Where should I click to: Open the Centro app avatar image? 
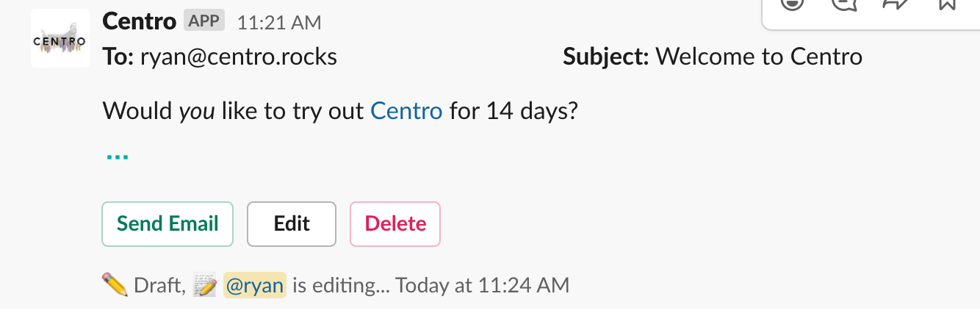[x=60, y=39]
